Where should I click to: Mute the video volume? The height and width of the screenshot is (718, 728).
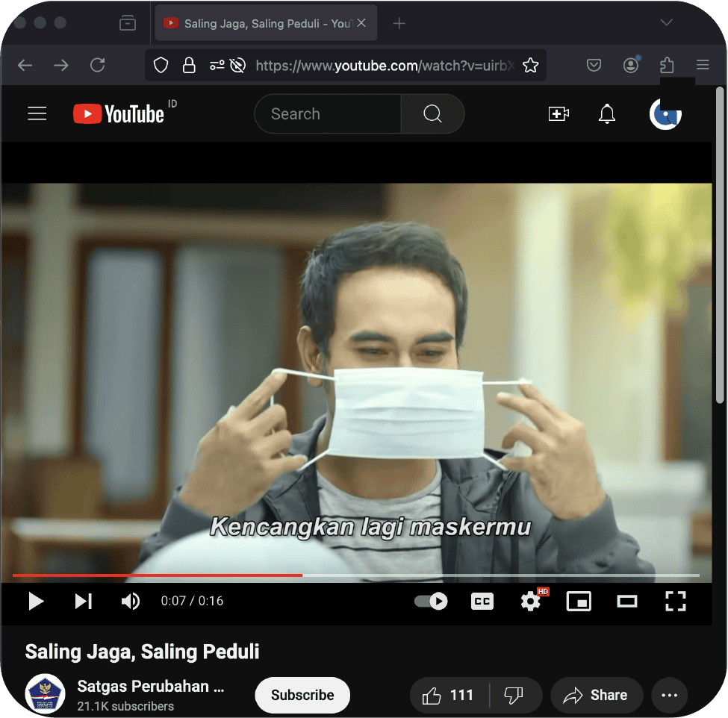pyautogui.click(x=131, y=601)
